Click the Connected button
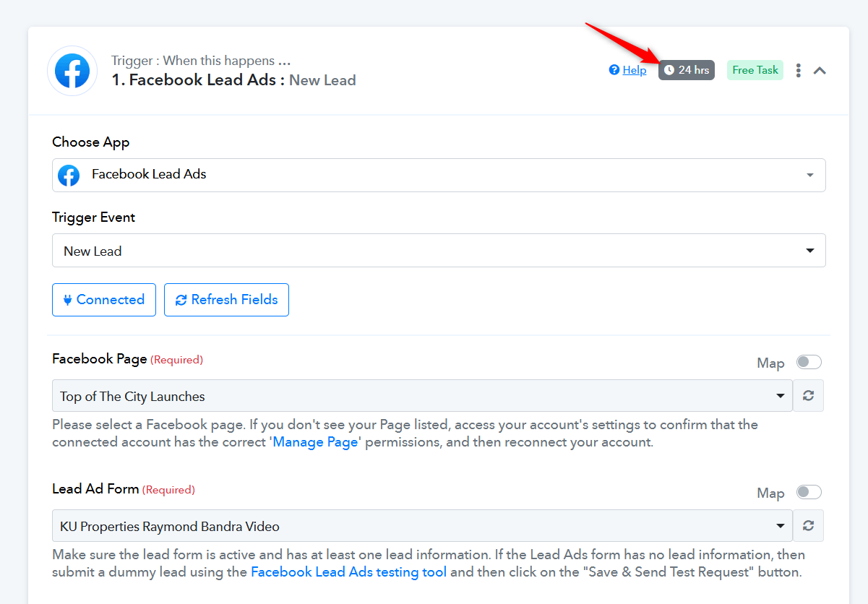Viewport: 868px width, 604px height. click(x=104, y=300)
